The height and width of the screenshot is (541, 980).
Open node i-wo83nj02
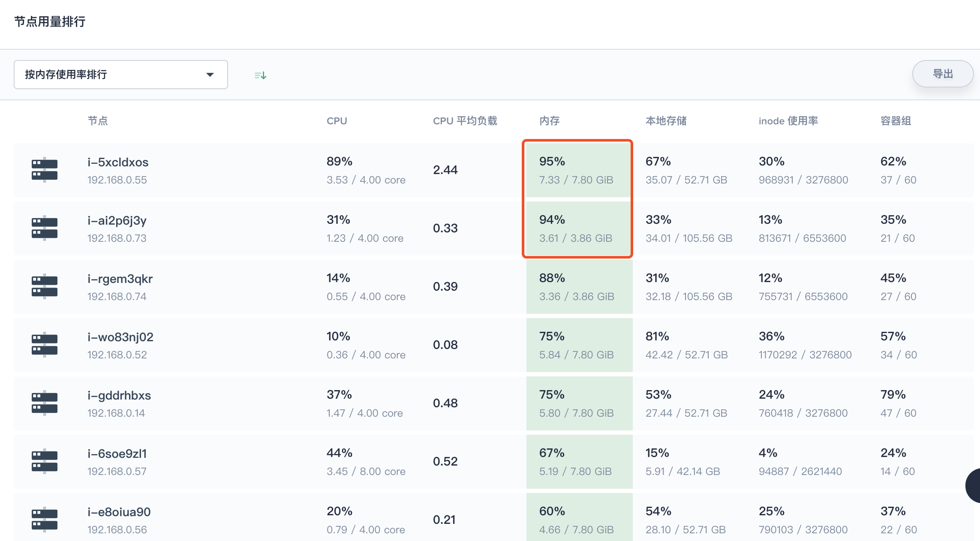click(120, 337)
